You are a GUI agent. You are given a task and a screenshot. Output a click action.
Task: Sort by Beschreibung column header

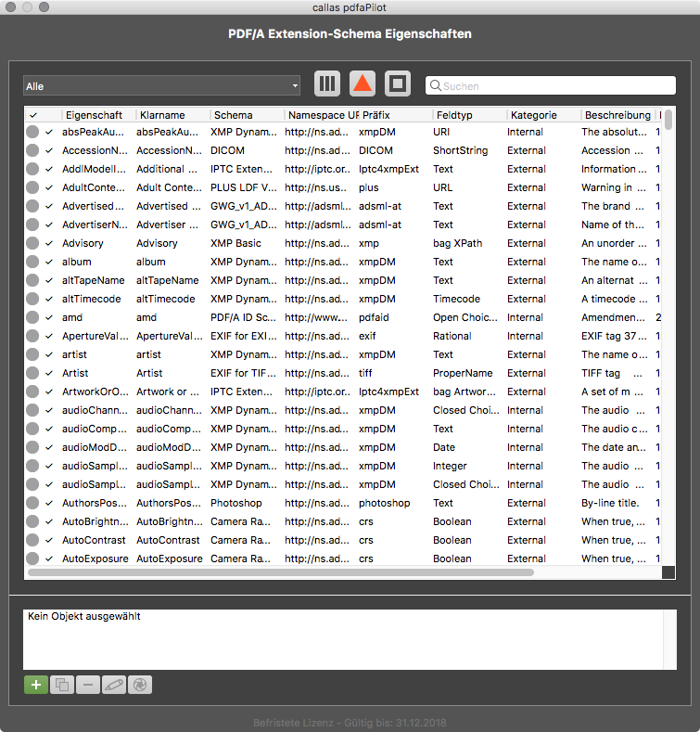pyautogui.click(x=617, y=115)
